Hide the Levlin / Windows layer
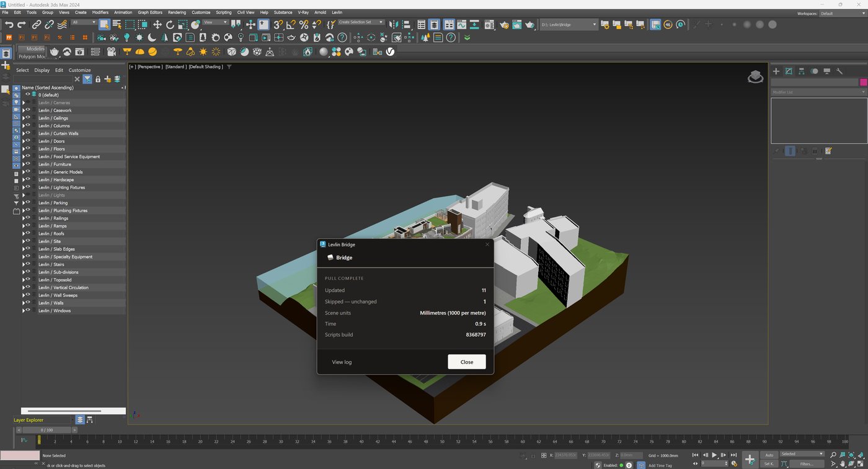This screenshot has width=868, height=469. coord(28,310)
